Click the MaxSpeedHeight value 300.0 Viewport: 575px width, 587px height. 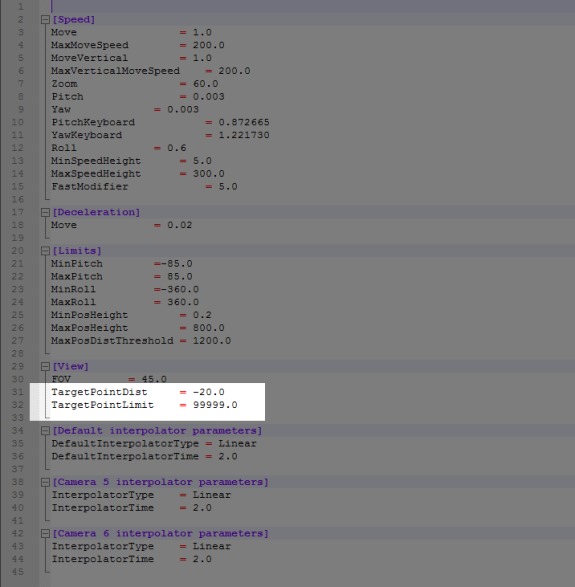tap(209, 174)
